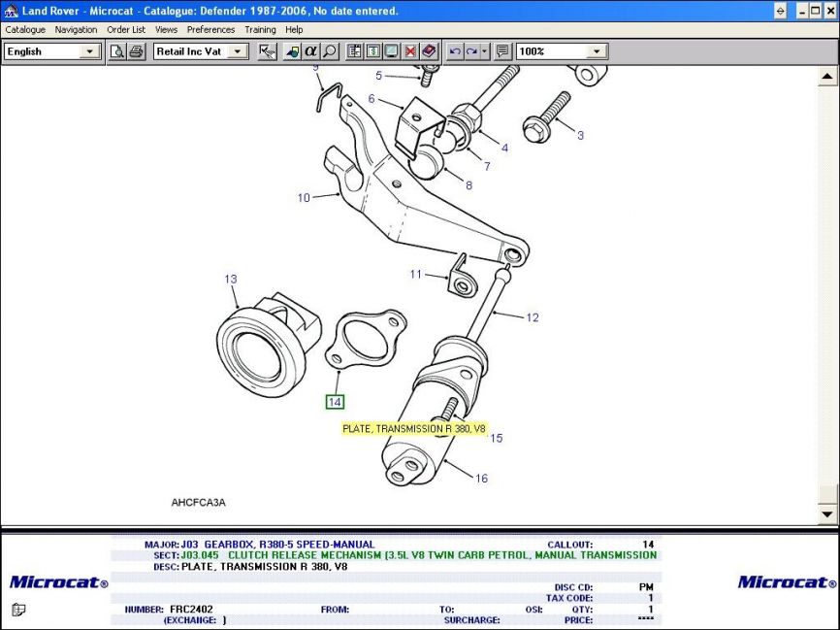Click the MAJOR line J03 GEARBOX, R380-5 SPEED-MANUAL
840x630 pixels.
click(277, 545)
